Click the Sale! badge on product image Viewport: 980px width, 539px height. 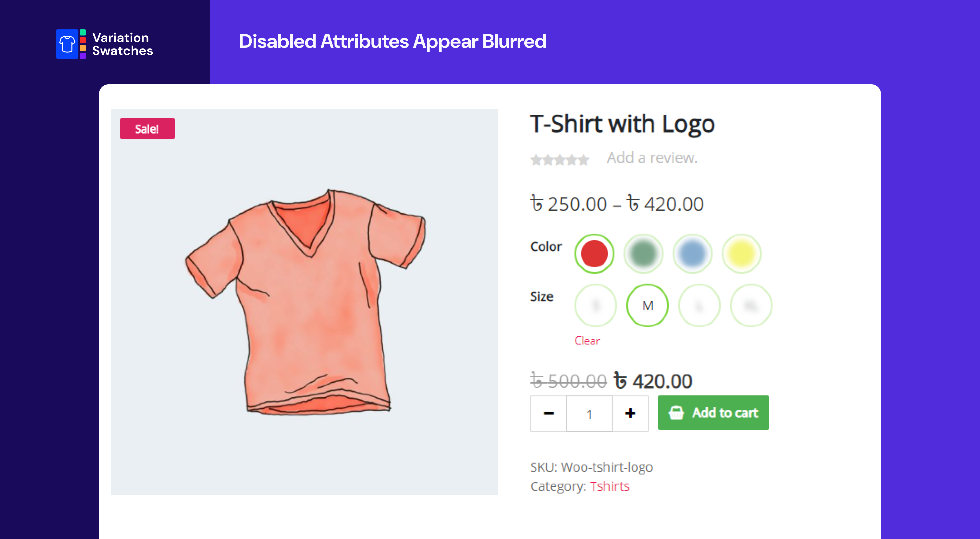pos(147,129)
